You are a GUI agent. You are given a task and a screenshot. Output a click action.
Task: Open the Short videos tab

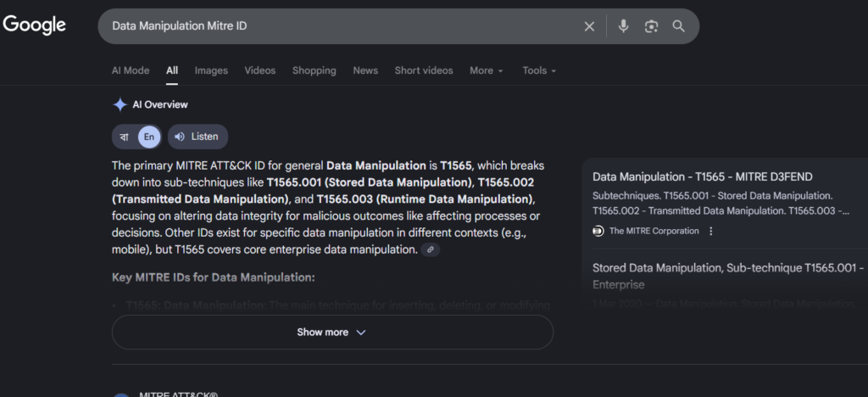point(424,70)
